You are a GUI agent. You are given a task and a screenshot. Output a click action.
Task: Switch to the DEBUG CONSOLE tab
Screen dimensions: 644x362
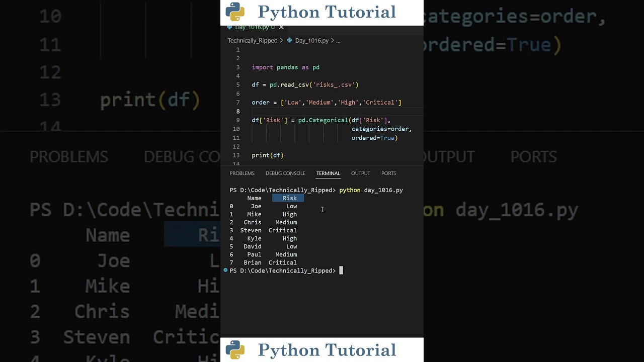(x=285, y=173)
